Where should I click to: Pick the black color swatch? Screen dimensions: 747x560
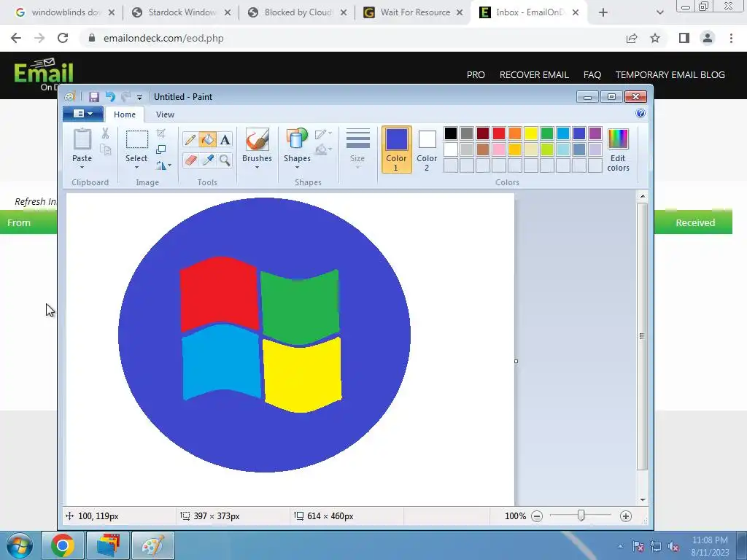451,134
